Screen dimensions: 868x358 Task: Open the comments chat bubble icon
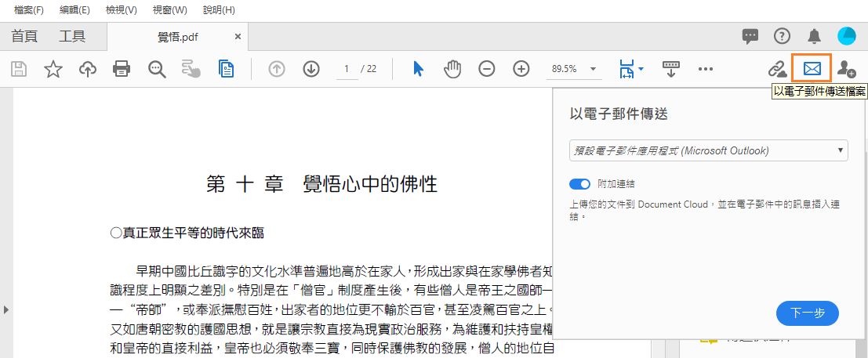(x=750, y=37)
